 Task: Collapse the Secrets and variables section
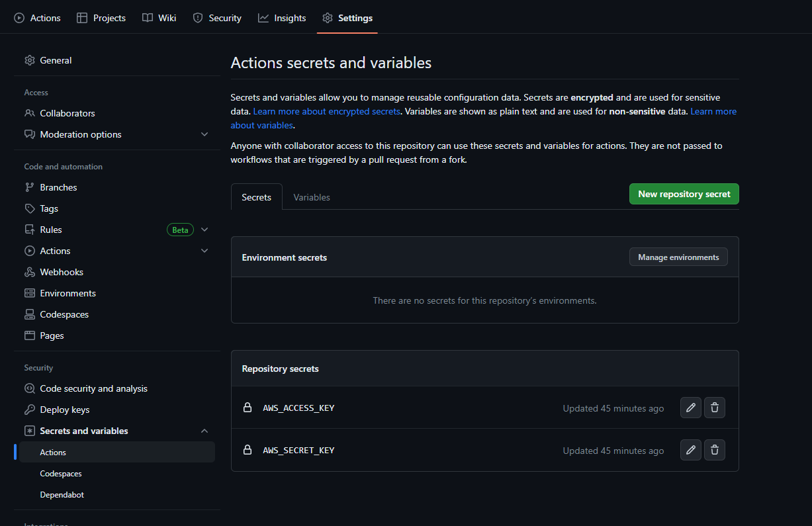[x=204, y=431]
